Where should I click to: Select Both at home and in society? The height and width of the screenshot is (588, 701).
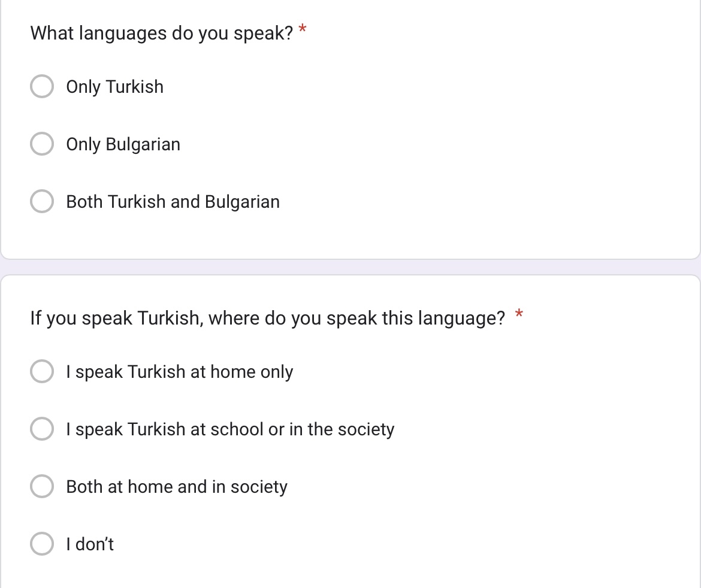click(x=42, y=486)
